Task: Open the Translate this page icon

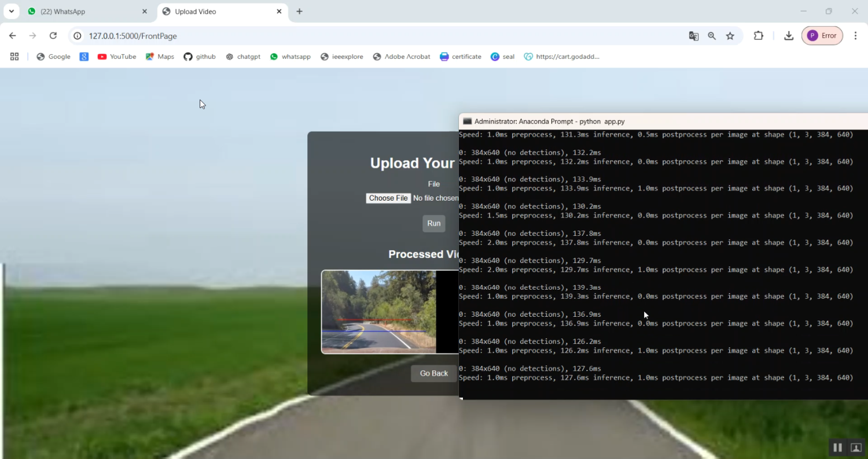Action: click(694, 36)
